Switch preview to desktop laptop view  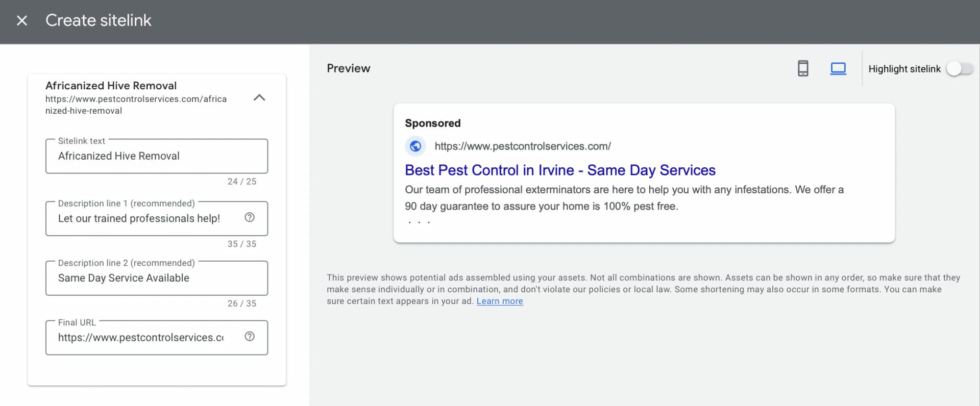pos(838,68)
